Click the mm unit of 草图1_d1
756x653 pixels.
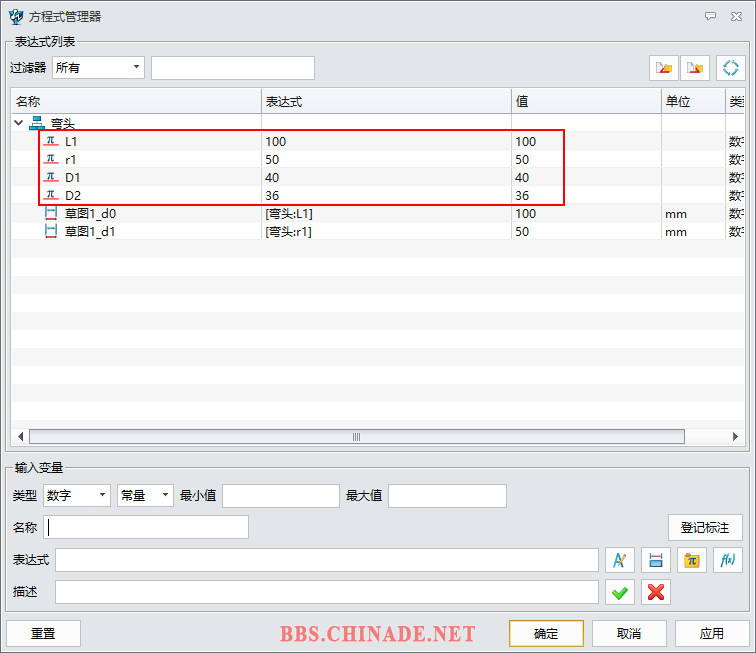point(676,232)
